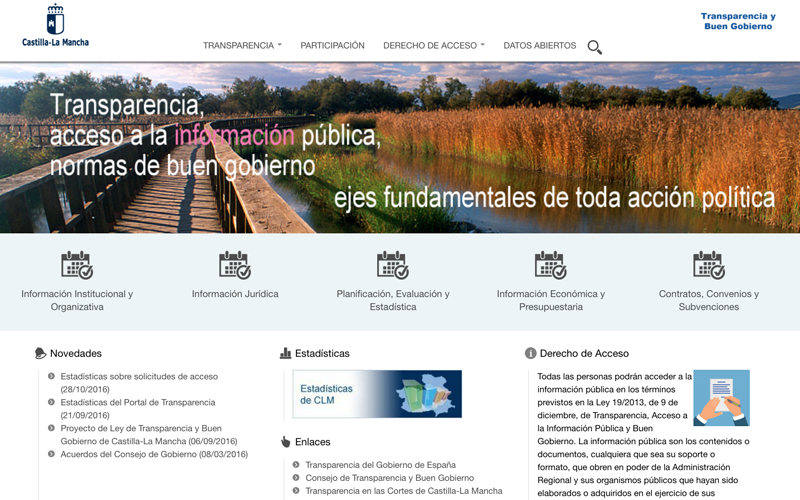Click the calendar icon above Información Jurídica
800x500 pixels.
235,265
